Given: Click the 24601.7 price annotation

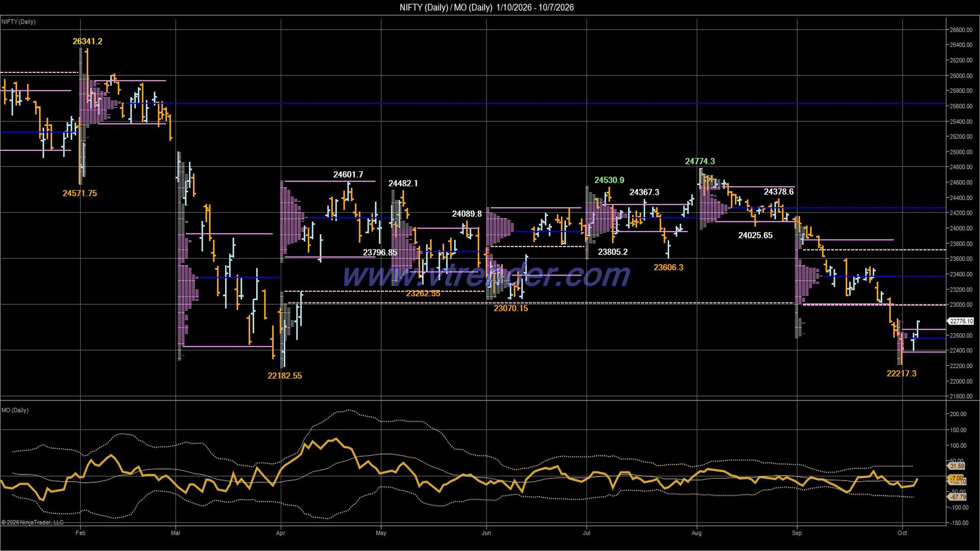Looking at the screenshot, I should (348, 174).
